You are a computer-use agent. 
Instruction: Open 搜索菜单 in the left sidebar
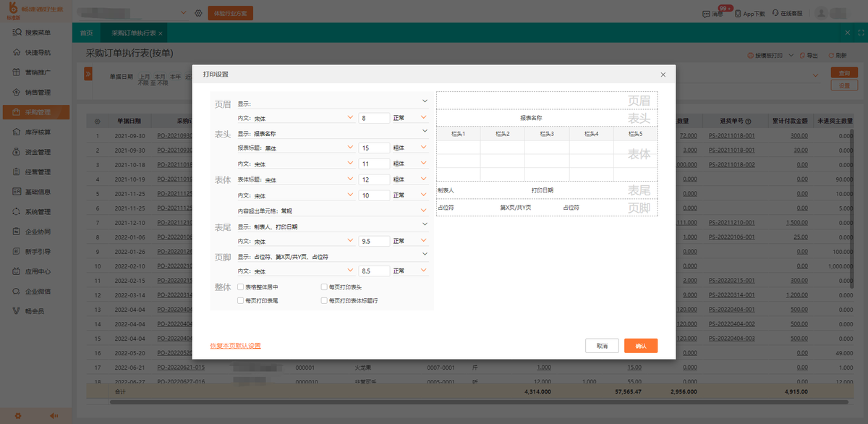[36, 33]
